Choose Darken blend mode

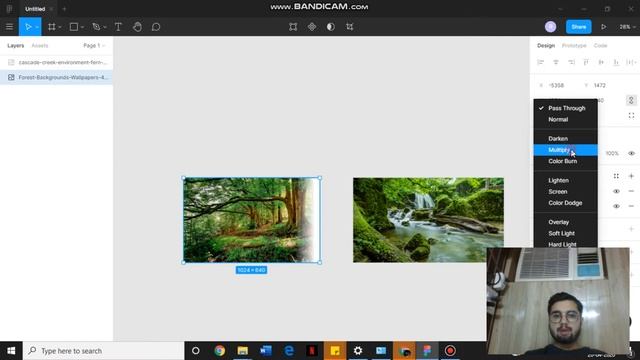pyautogui.click(x=566, y=139)
